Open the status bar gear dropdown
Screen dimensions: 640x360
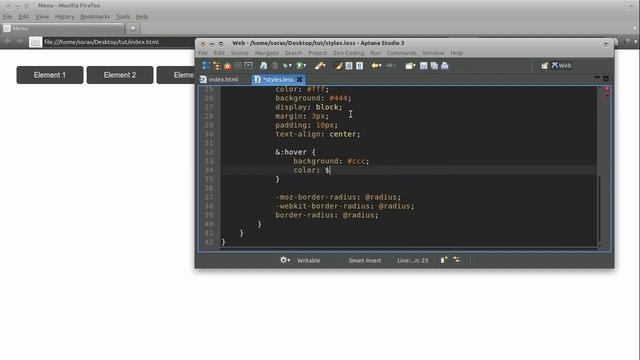284,260
